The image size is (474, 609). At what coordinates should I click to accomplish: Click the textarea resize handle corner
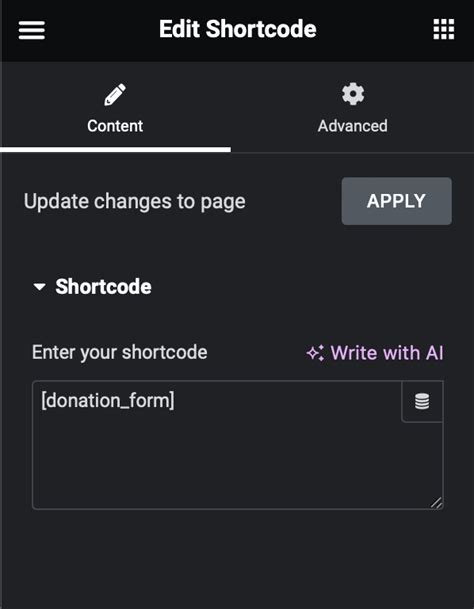click(437, 503)
